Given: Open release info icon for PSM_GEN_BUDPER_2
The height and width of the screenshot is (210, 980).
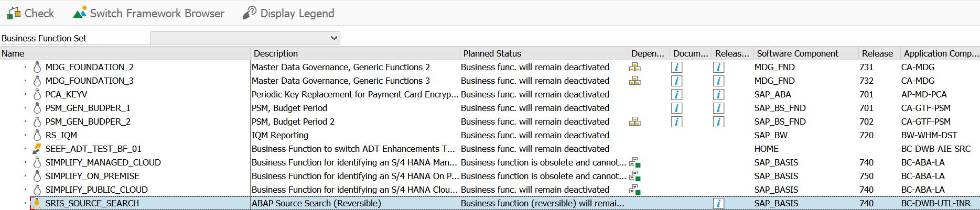Looking at the screenshot, I should click(x=719, y=121).
